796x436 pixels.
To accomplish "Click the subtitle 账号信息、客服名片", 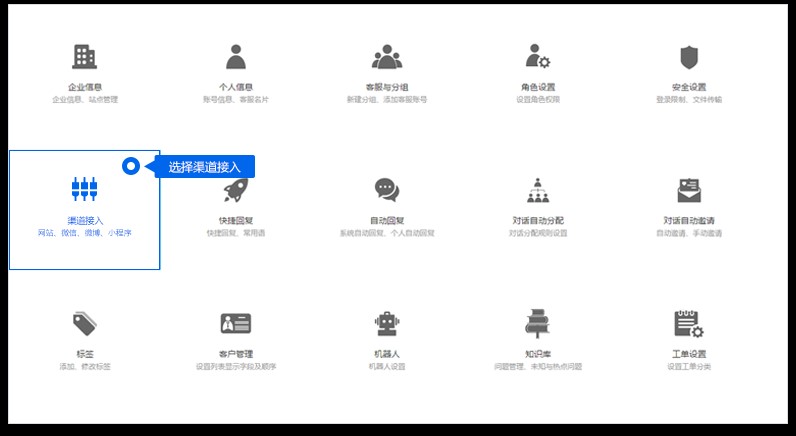I will pos(236,99).
